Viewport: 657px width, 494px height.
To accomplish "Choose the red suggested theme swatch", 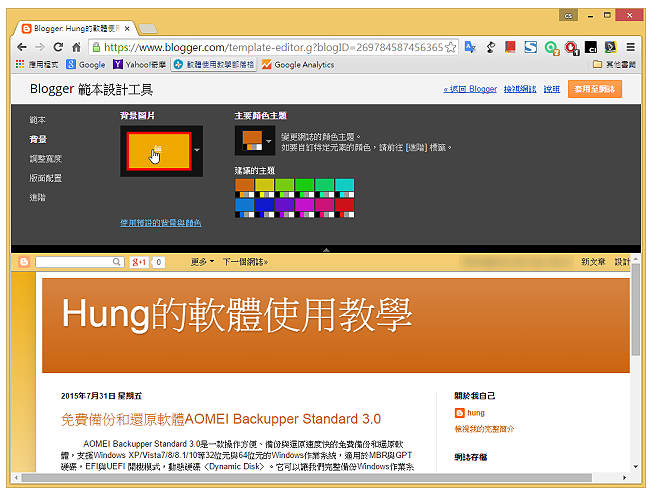I will coord(345,208).
